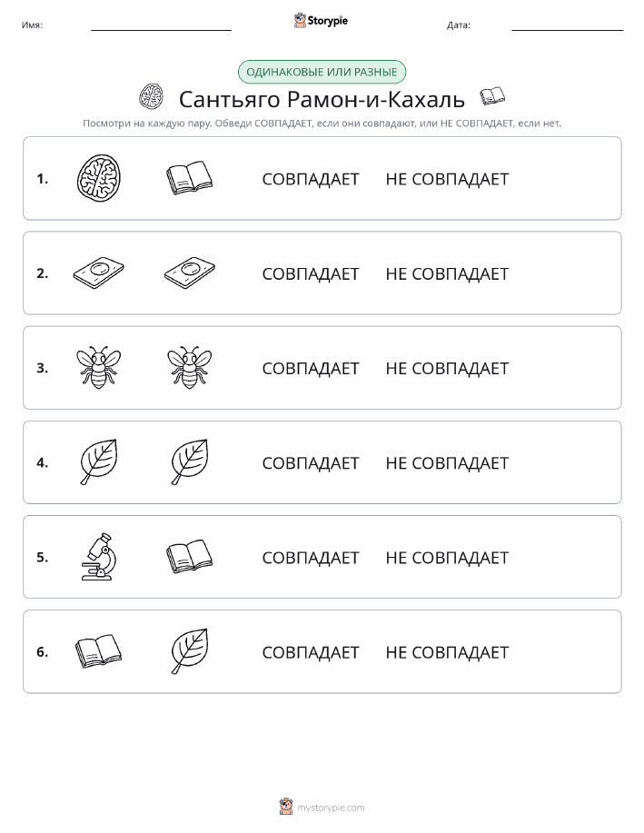Click the open book icon in row 6
Image resolution: width=644 pixels, height=833 pixels.
click(99, 651)
